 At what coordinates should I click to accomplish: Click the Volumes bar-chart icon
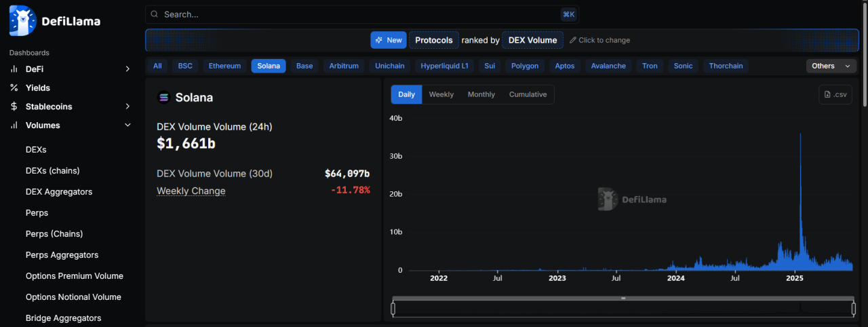click(14, 126)
